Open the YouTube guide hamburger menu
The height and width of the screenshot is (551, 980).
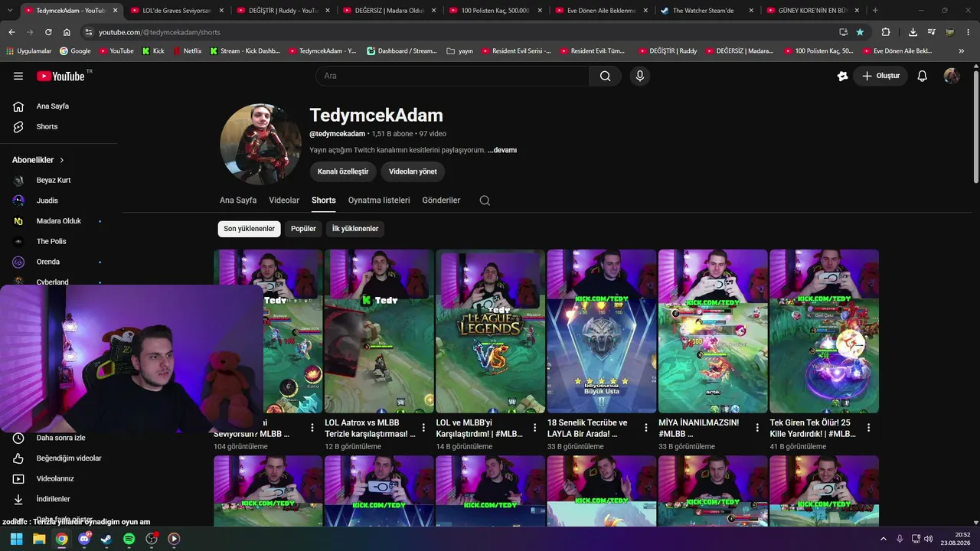[x=18, y=76]
